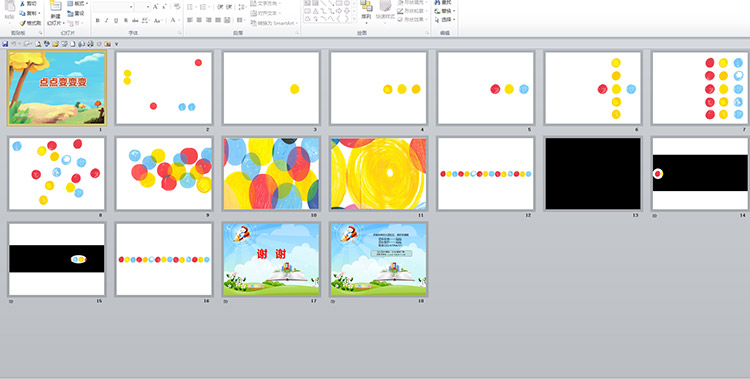Click the Quick Styles icon
The image size is (750, 379).
click(x=386, y=6)
